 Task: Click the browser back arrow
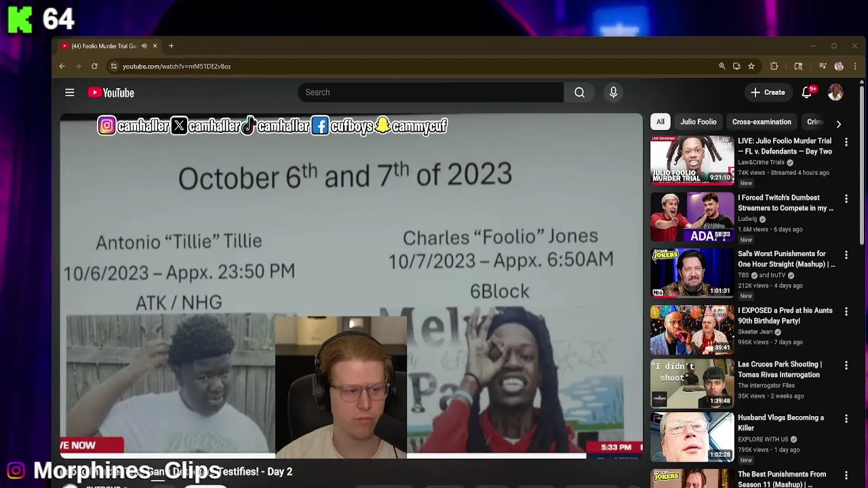point(62,66)
